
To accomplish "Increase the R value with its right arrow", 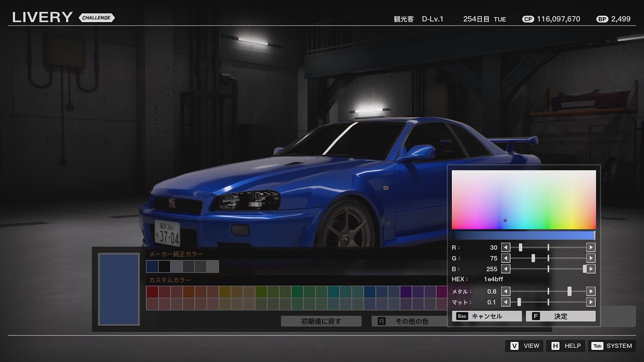I will (x=591, y=247).
